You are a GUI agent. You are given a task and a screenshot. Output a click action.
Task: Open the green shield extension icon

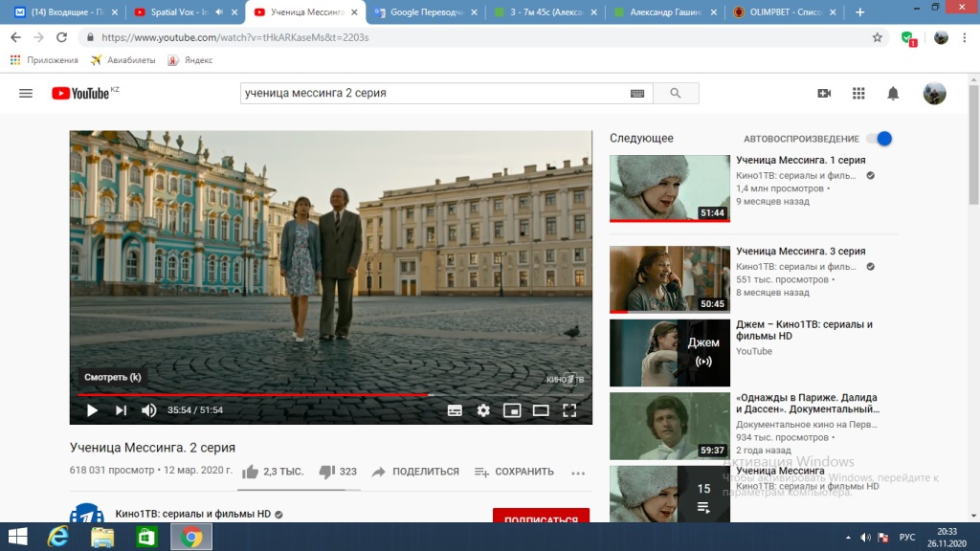(909, 38)
